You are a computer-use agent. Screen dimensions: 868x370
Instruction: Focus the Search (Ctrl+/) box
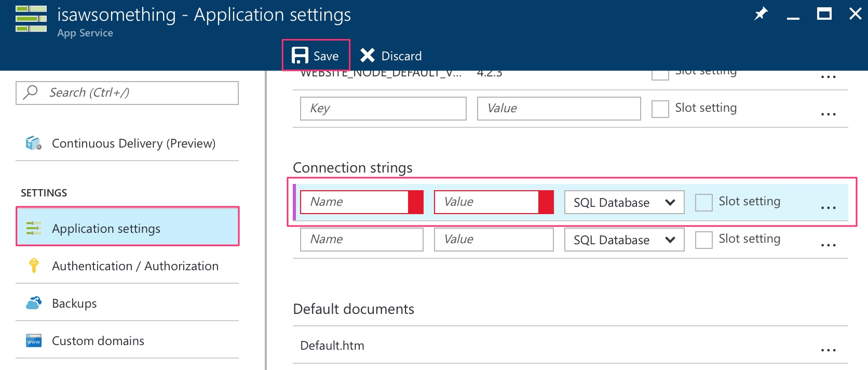point(127,92)
